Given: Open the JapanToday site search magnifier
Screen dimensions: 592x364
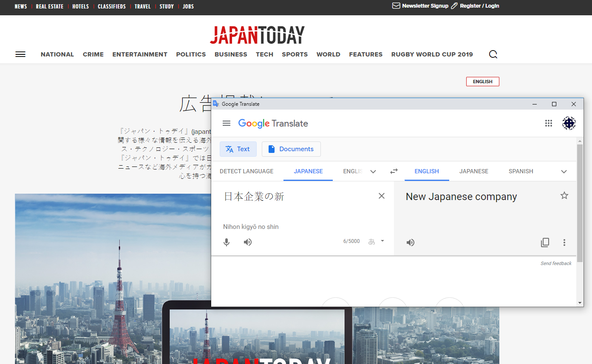Looking at the screenshot, I should tap(493, 54).
